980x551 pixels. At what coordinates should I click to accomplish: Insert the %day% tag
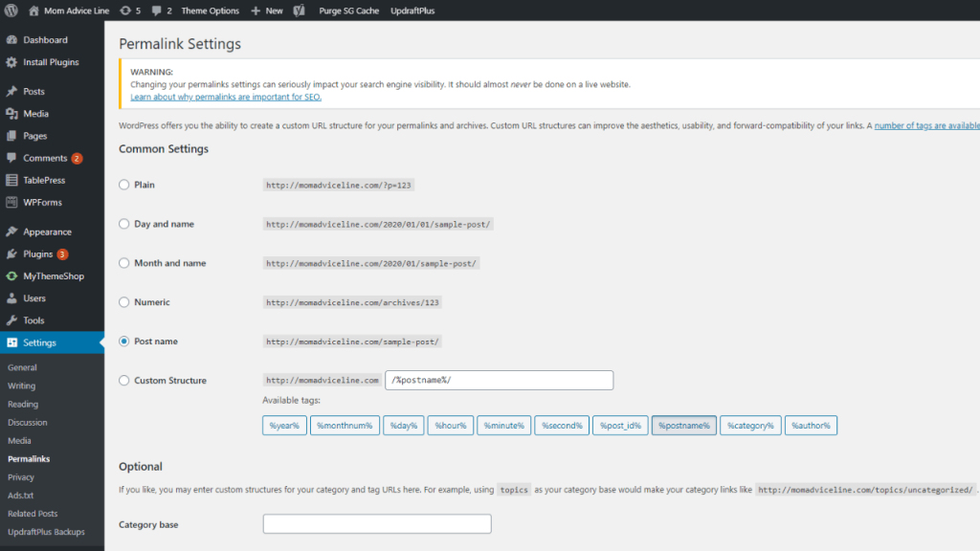(404, 426)
